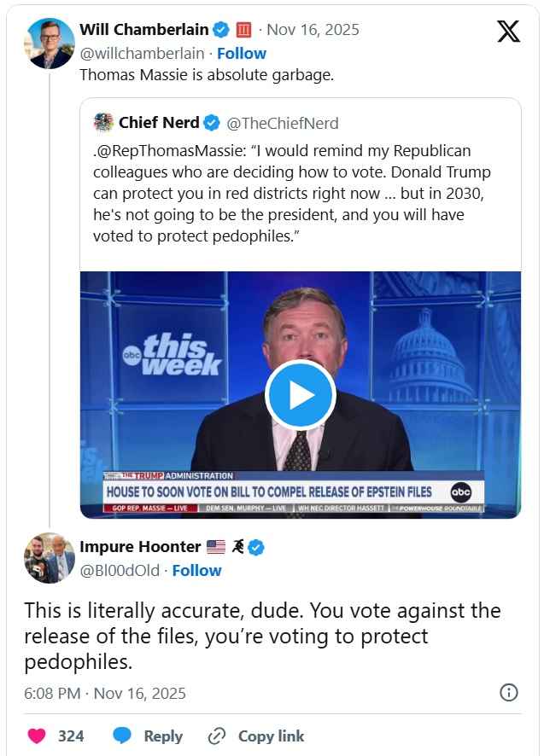Open the tweet info icon
The image size is (544, 756).
pos(508,692)
